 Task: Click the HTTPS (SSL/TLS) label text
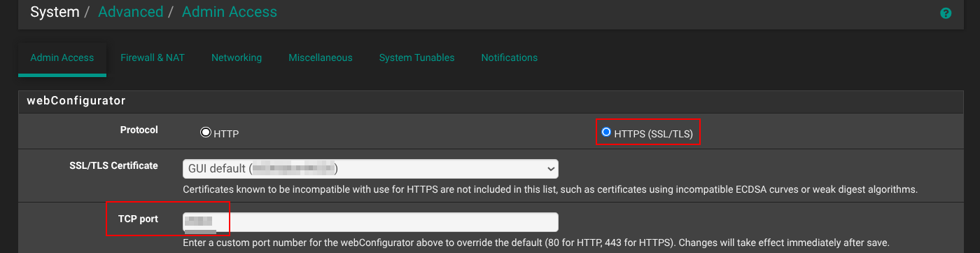653,133
